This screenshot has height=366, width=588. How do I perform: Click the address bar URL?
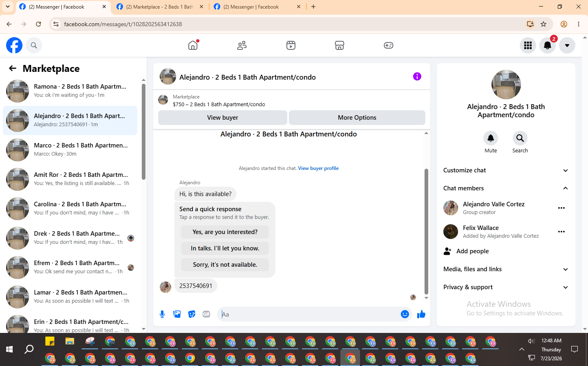point(123,24)
